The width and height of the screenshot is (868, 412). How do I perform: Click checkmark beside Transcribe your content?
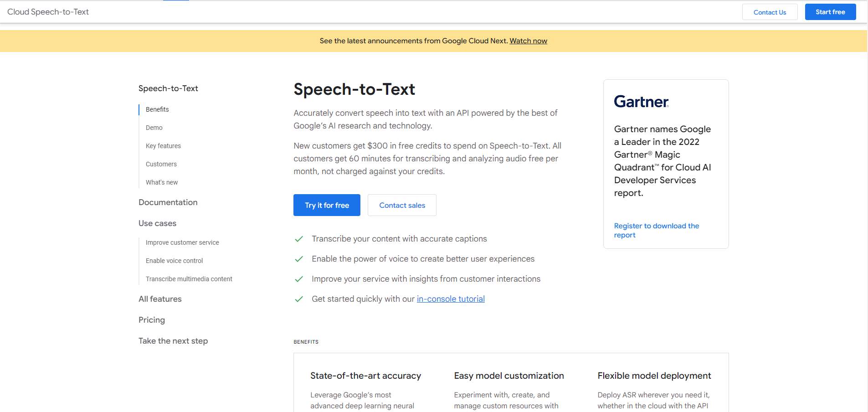point(299,239)
